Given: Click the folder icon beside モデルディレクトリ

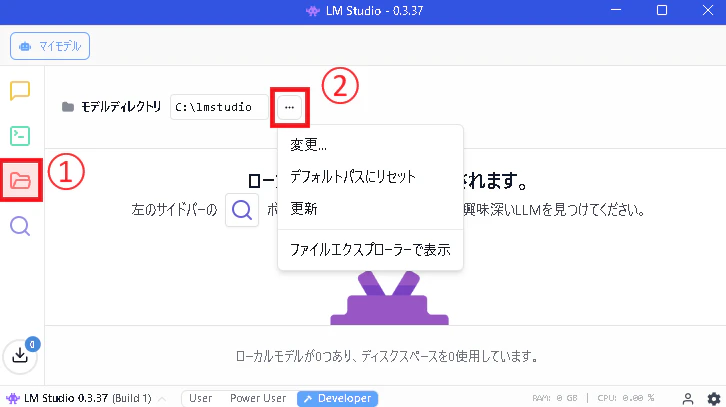Looking at the screenshot, I should pyautogui.click(x=68, y=107).
